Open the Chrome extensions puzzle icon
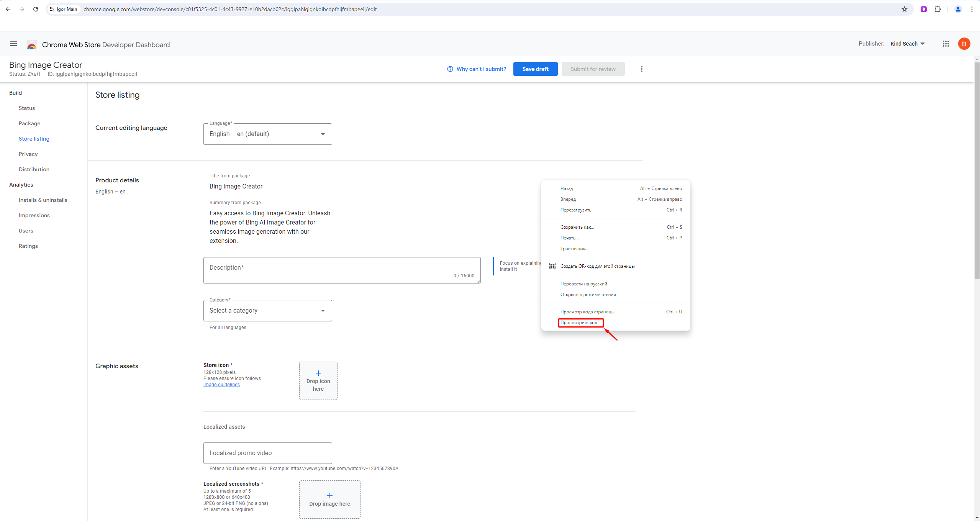The width and height of the screenshot is (980, 521). (x=937, y=9)
